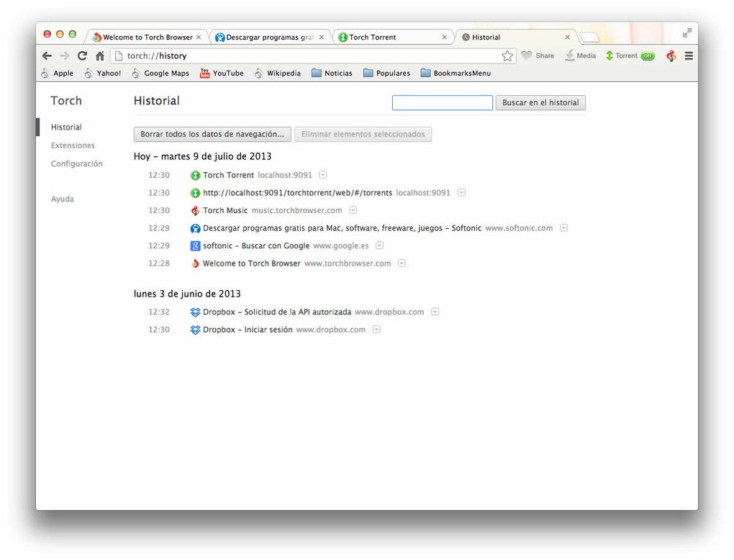Open the home page icon

click(100, 55)
